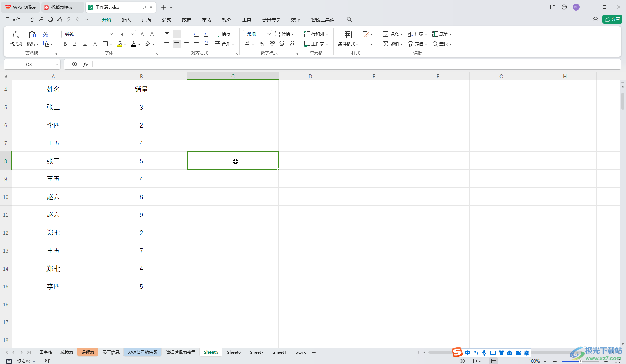Increase font size with A+ icon
The height and width of the screenshot is (364, 626).
pos(143,34)
